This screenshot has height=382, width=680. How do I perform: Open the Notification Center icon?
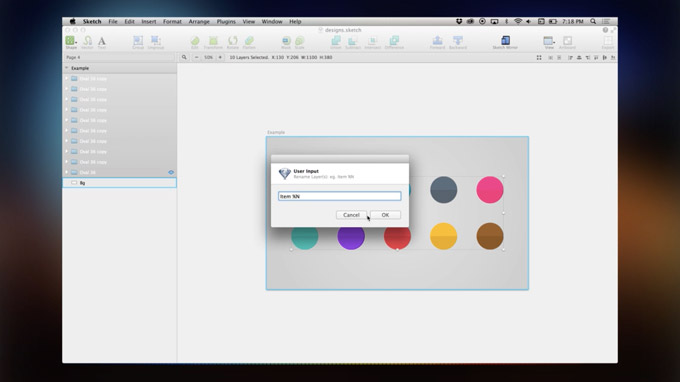606,21
